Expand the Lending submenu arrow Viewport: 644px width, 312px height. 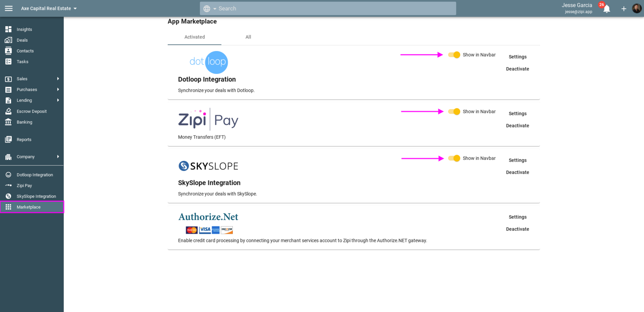click(x=58, y=100)
